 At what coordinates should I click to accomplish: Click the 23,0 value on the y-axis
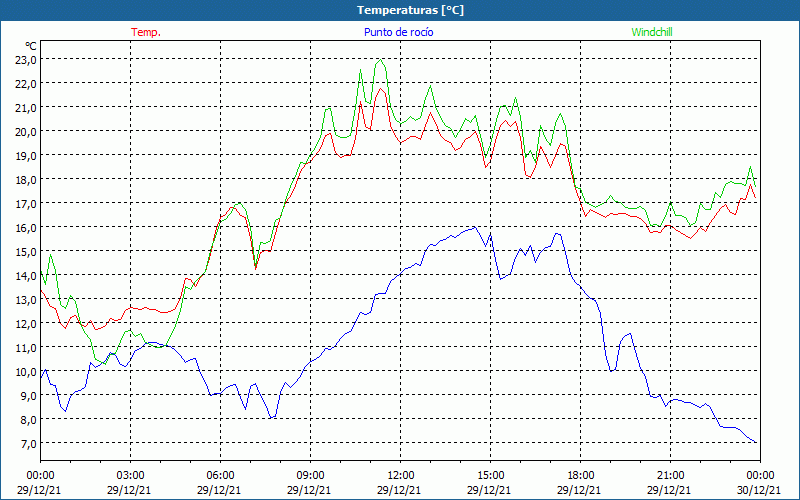click(26, 59)
